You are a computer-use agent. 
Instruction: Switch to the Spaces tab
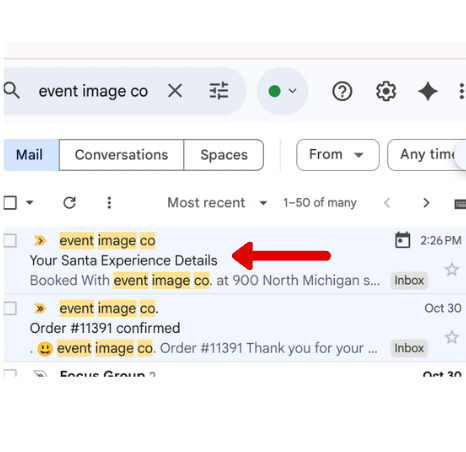pos(224,155)
